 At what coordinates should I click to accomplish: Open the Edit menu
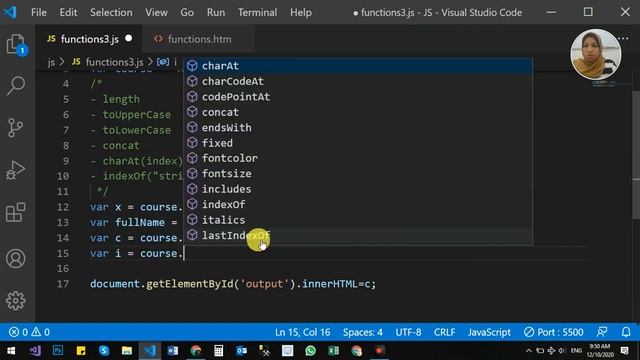tap(68, 13)
